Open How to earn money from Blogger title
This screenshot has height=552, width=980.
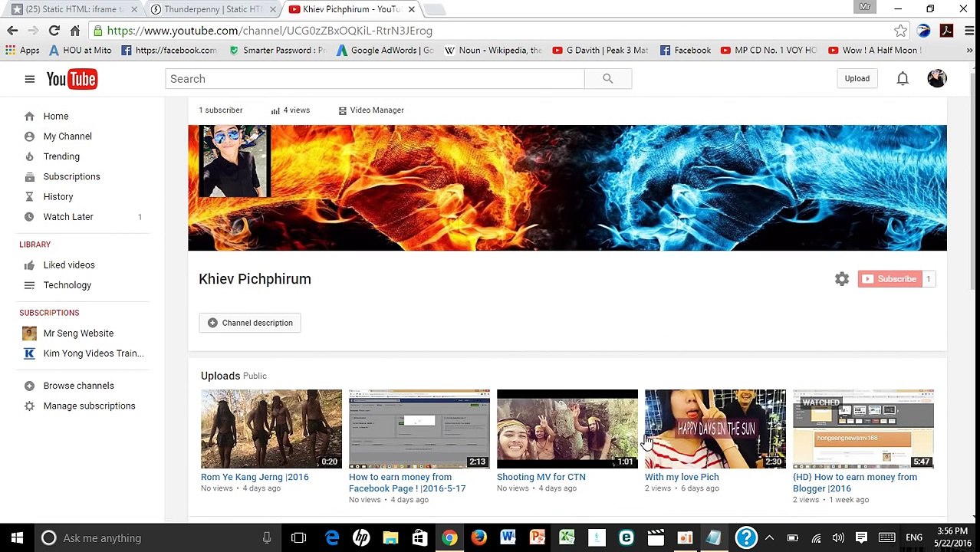click(855, 482)
